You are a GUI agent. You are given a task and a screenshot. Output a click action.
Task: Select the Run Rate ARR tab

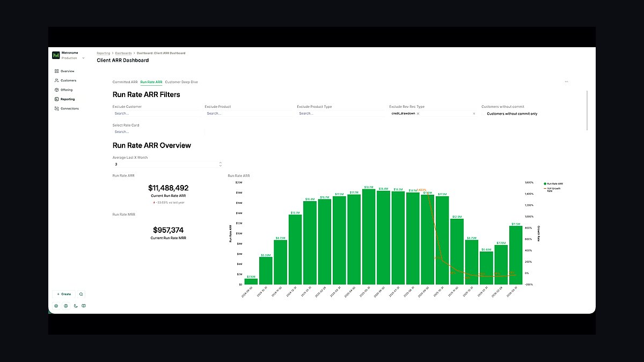(x=151, y=82)
